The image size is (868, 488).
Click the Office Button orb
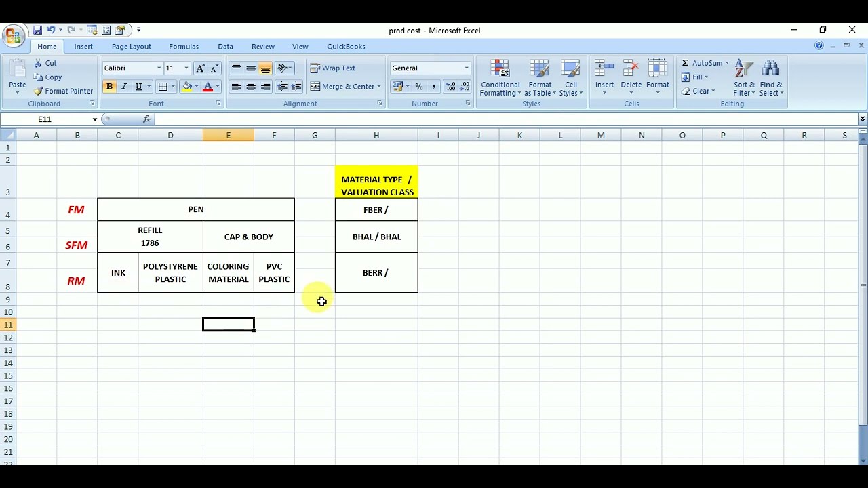tap(14, 35)
